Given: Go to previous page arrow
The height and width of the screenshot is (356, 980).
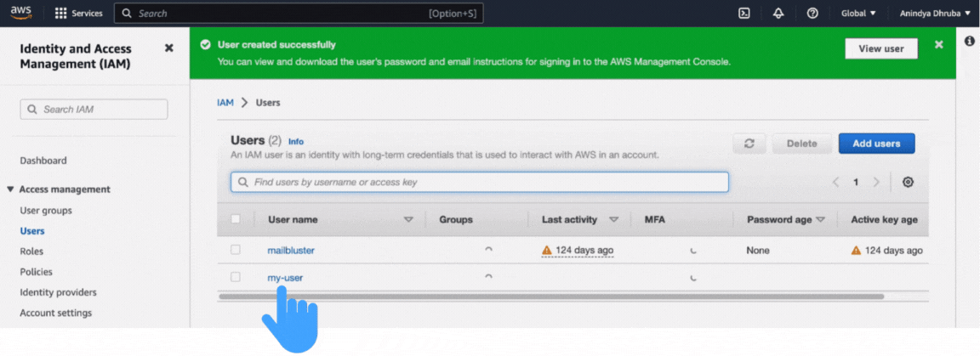Looking at the screenshot, I should point(835,183).
